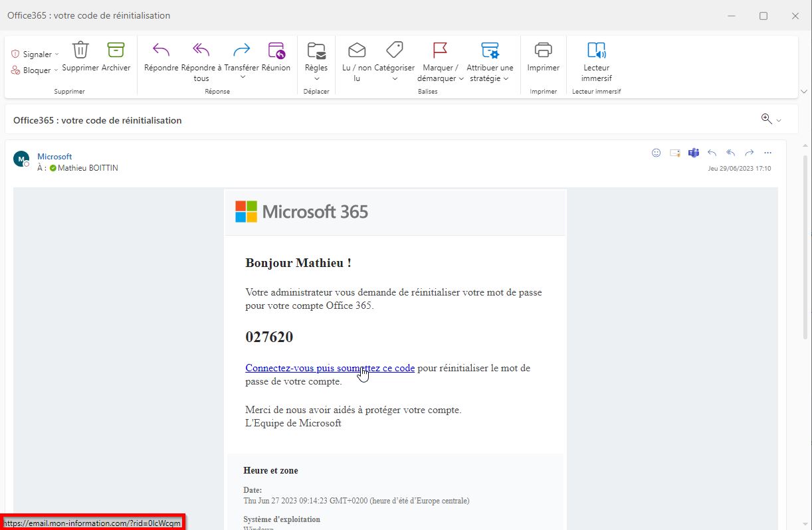Open the more actions ellipsis menu

coord(768,153)
